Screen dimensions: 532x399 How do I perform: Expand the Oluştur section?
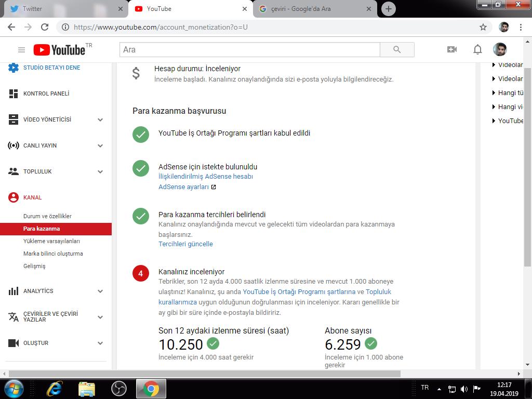point(100,343)
